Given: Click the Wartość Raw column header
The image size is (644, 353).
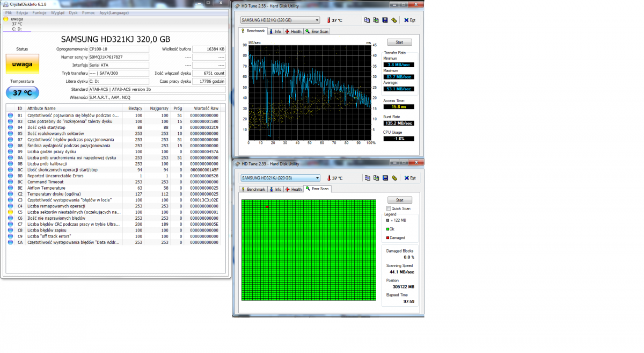Looking at the screenshot, I should tap(203, 108).
